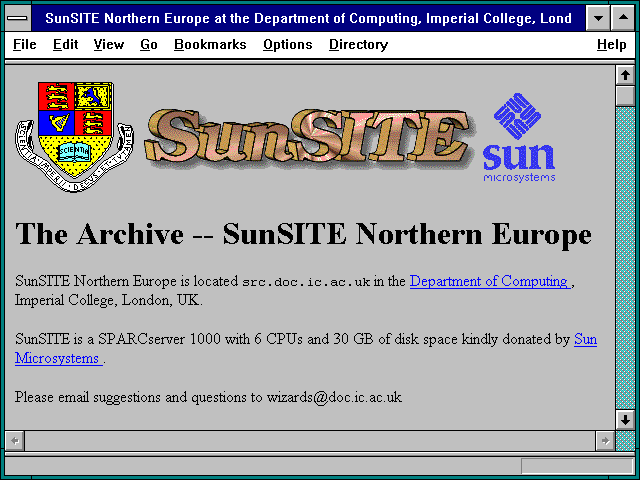
Task: Open the Go menu
Action: coord(149,44)
